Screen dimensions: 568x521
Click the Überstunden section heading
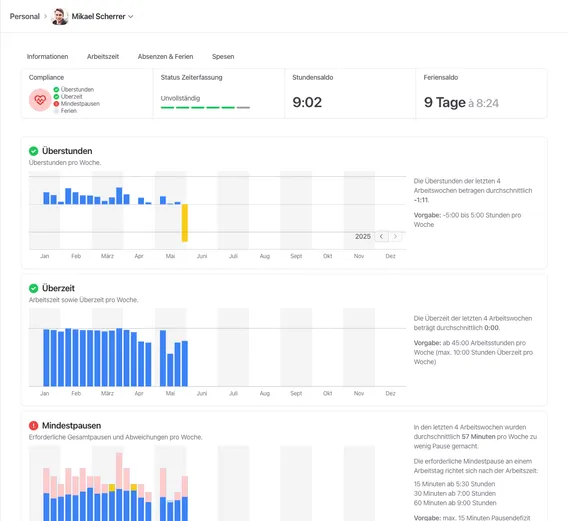coord(67,151)
